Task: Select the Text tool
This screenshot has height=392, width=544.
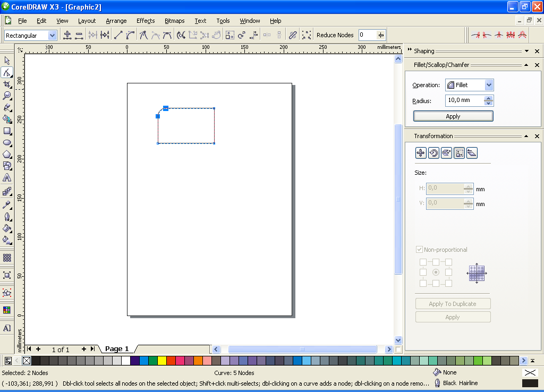Action: [7, 178]
